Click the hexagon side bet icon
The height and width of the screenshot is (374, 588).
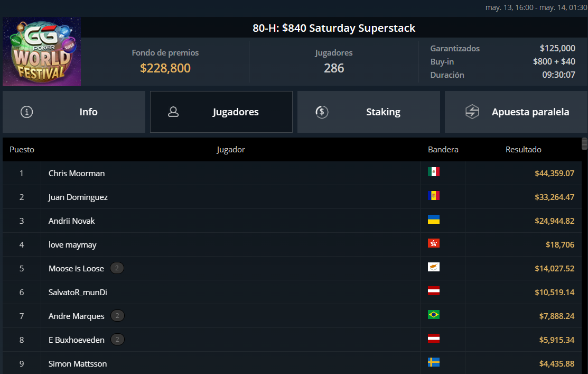[x=472, y=112]
